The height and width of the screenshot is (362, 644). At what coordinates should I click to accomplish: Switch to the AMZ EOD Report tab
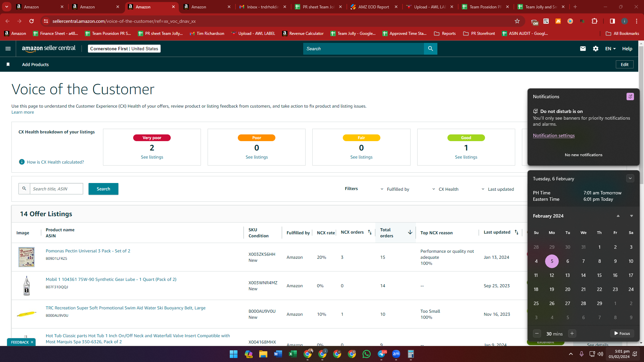[x=374, y=7]
